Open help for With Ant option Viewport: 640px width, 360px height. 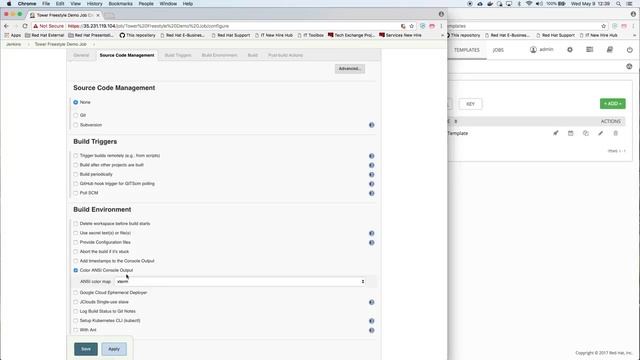[x=371, y=331]
